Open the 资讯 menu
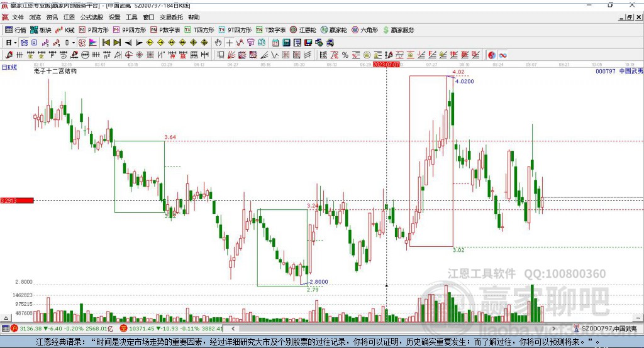Image resolution: width=644 pixels, height=348 pixels. (52, 17)
